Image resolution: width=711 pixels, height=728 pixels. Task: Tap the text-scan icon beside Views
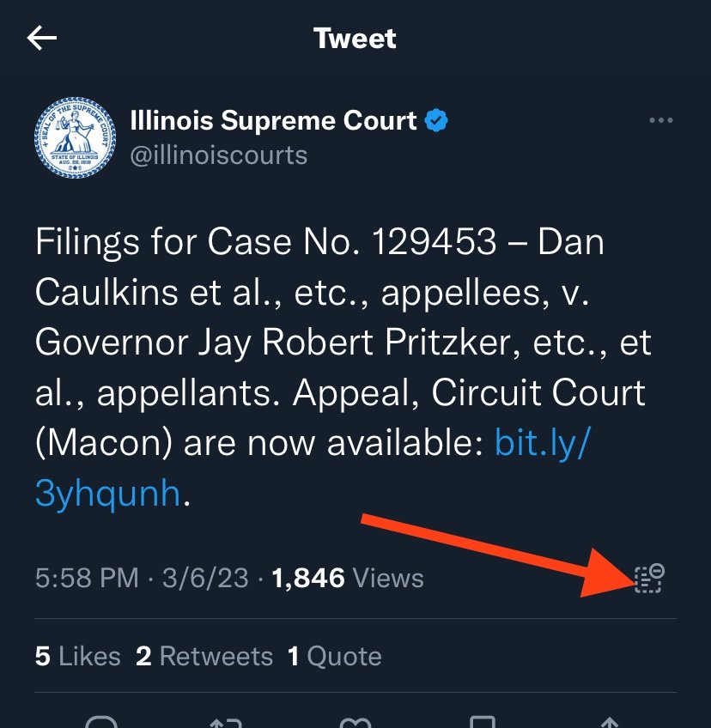649,578
